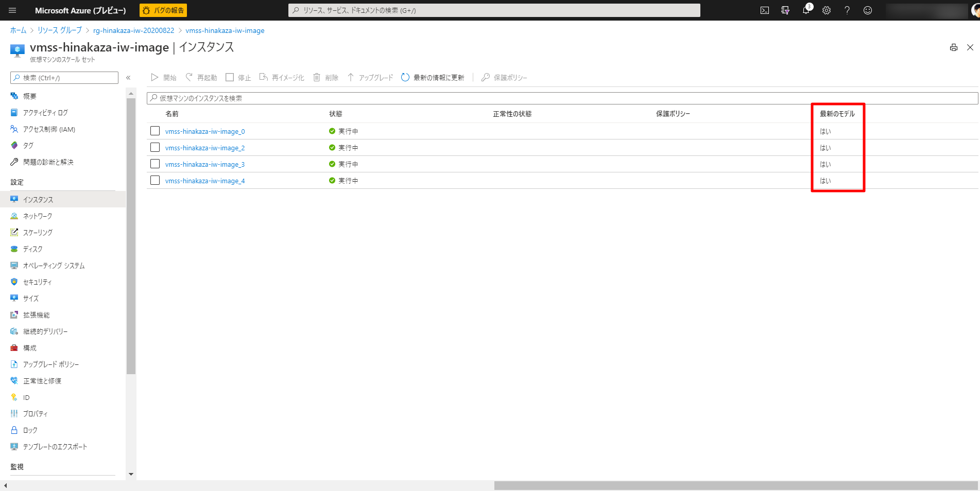Open vmss-hinakaza-iw-image breadcrumb
This screenshot has height=491, width=980.
pos(225,30)
